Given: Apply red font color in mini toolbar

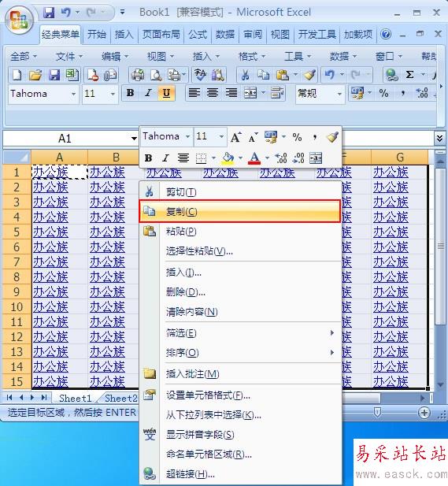Looking at the screenshot, I should pos(254,158).
